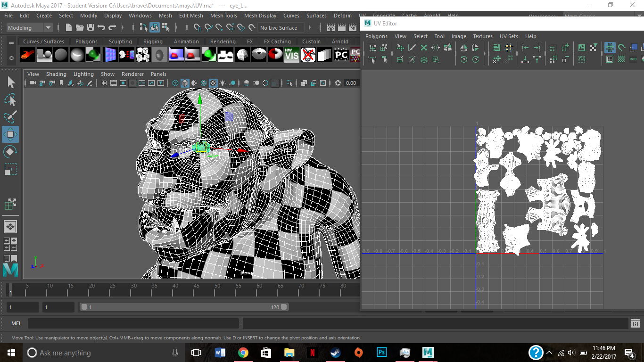Open the No Live Surface dropdown
Viewport: 644px width, 362px height.
281,27
